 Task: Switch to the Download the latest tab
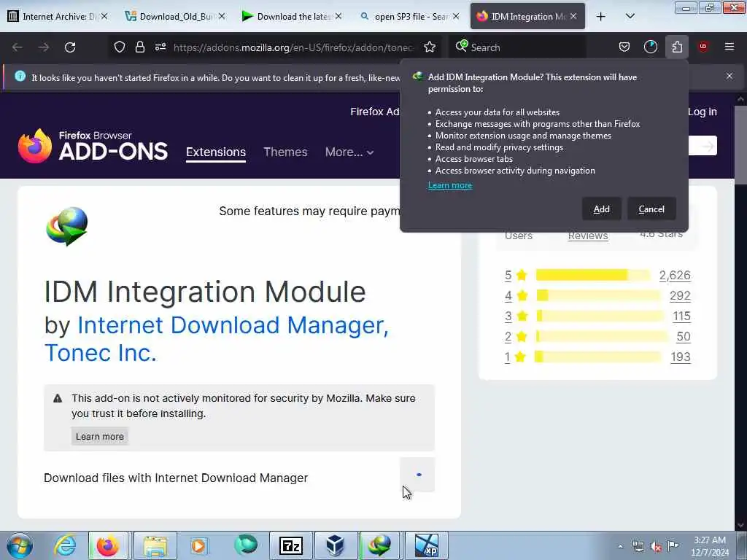(x=293, y=17)
